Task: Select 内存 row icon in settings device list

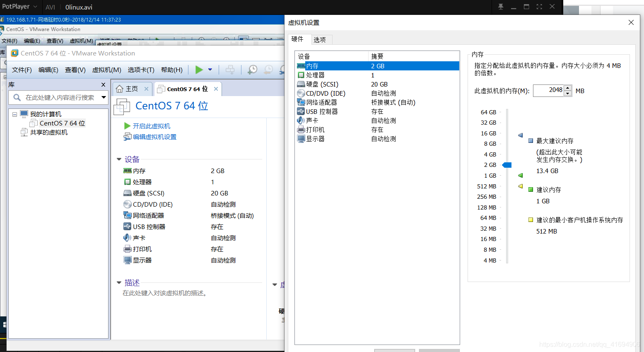Action: click(x=301, y=66)
